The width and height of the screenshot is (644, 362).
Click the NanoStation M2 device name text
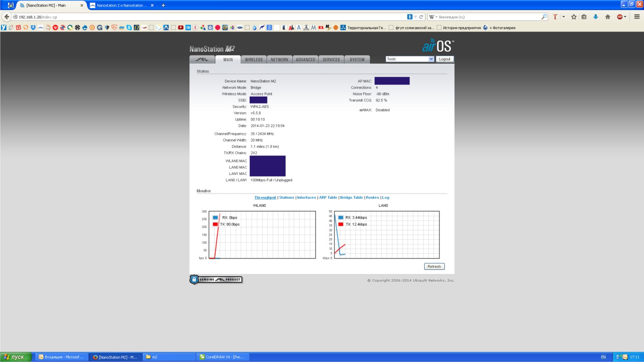[x=263, y=81]
